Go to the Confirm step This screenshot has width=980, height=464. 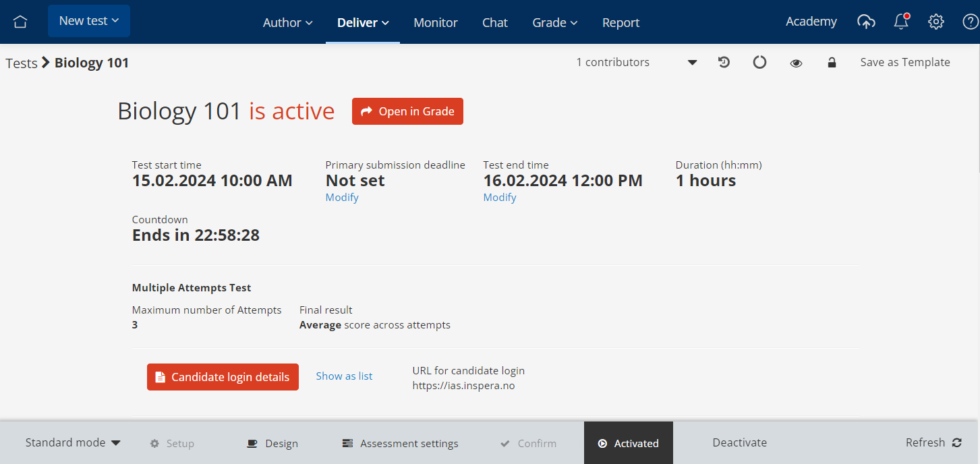pyautogui.click(x=528, y=443)
